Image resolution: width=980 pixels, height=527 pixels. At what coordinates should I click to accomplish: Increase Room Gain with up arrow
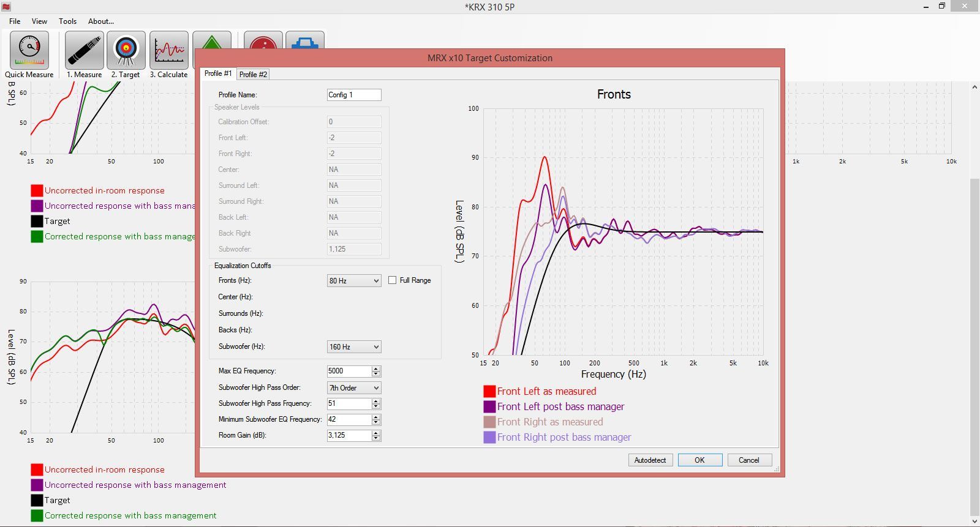point(377,433)
